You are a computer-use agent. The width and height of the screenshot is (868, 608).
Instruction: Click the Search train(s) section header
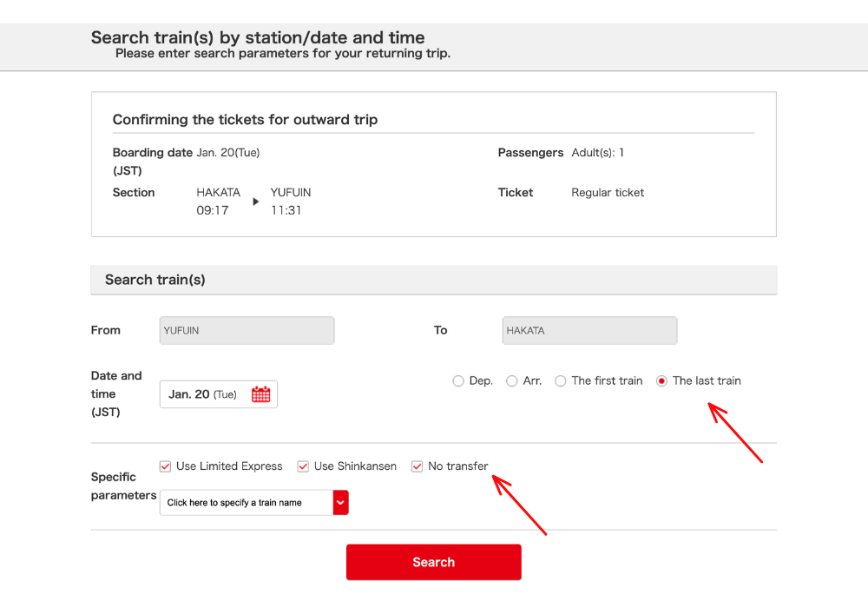click(155, 280)
